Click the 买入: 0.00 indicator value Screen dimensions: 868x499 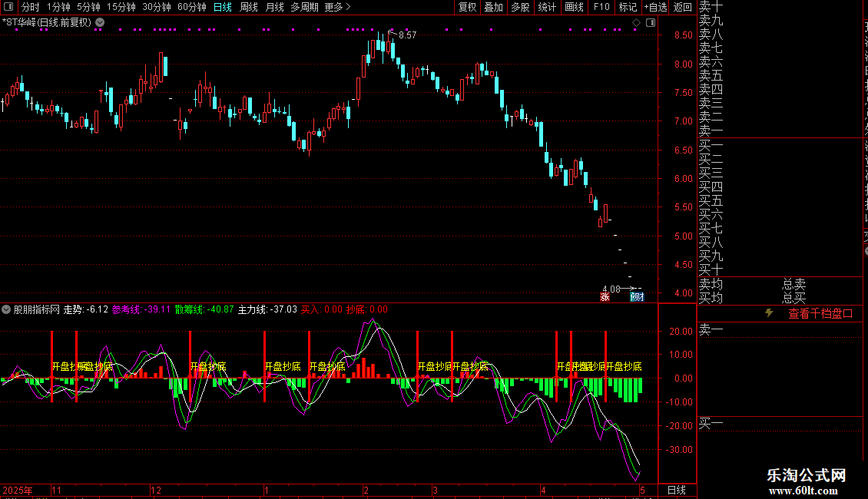[322, 309]
